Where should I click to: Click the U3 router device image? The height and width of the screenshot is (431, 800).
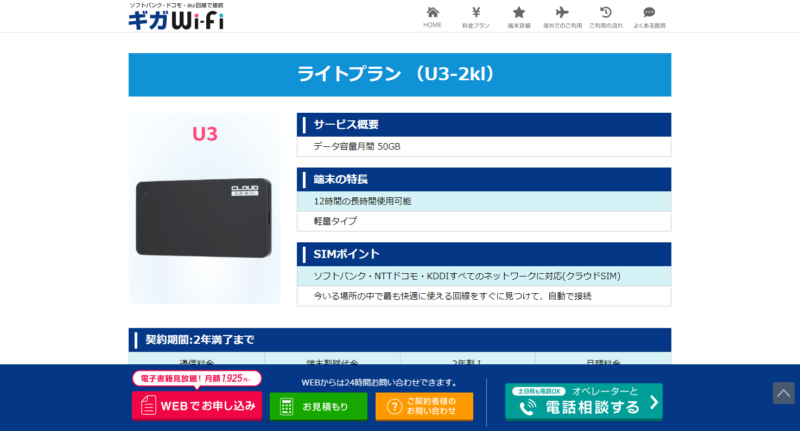tap(204, 218)
